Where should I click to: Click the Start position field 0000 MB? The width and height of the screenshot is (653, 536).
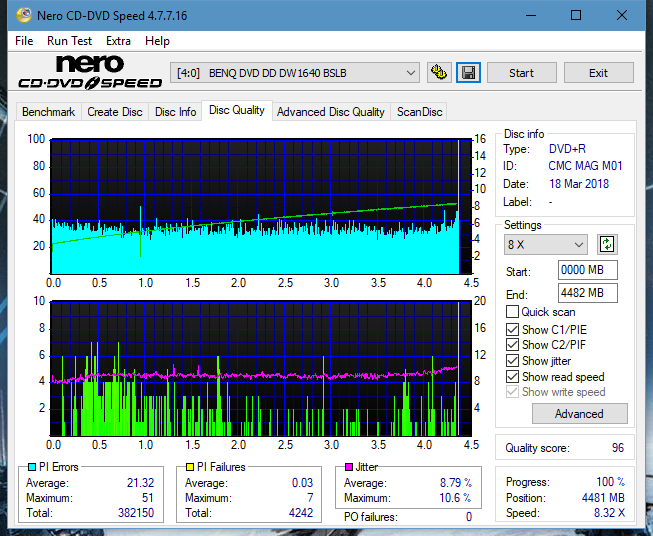[588, 270]
